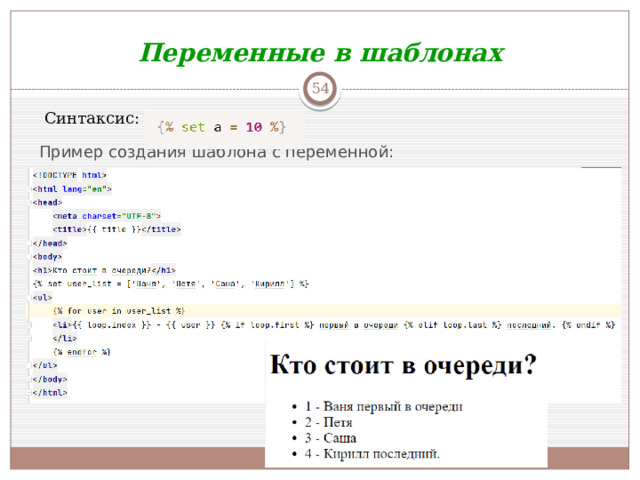640x480 pixels.
Task: Click list item "3 - Саша"
Action: [330, 438]
